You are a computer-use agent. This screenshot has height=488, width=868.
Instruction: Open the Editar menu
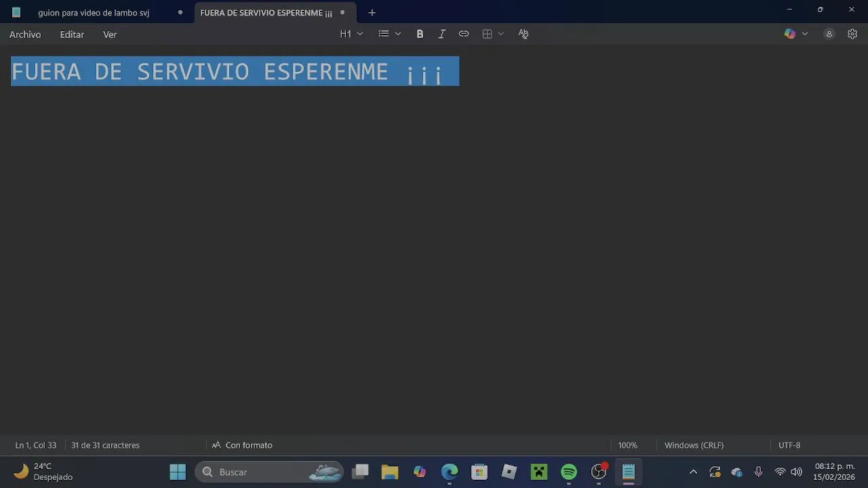click(x=72, y=35)
